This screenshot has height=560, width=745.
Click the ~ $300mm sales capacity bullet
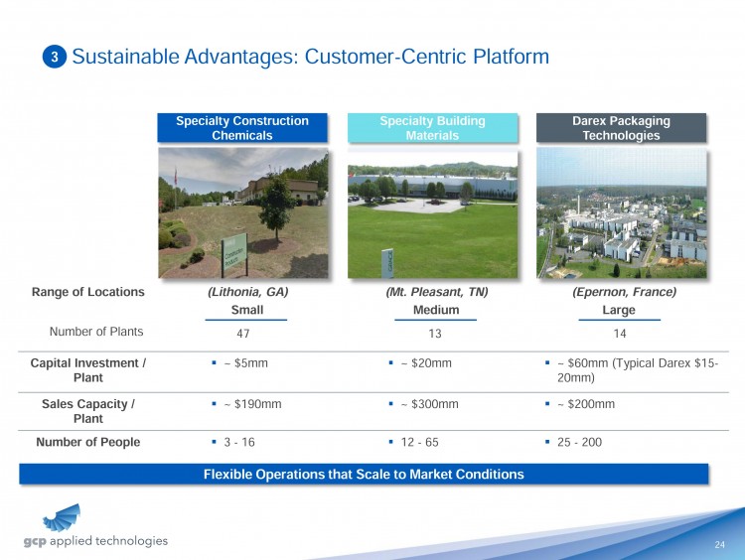pyautogui.click(x=429, y=404)
